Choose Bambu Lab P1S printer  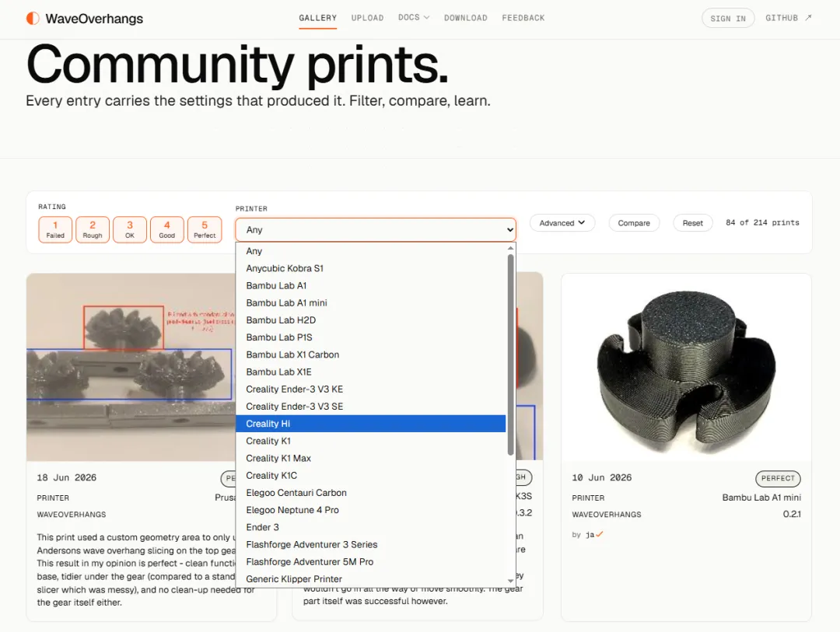pos(371,337)
